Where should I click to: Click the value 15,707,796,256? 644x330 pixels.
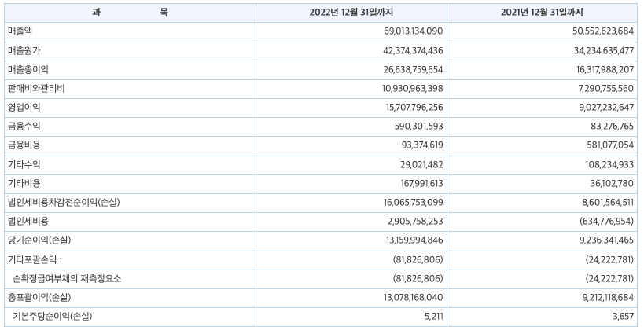click(415, 107)
